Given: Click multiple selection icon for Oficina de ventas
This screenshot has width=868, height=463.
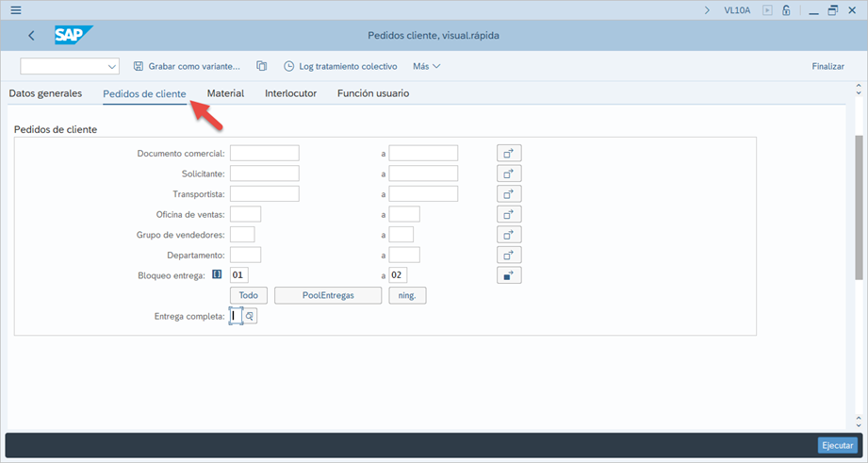Looking at the screenshot, I should coord(509,215).
